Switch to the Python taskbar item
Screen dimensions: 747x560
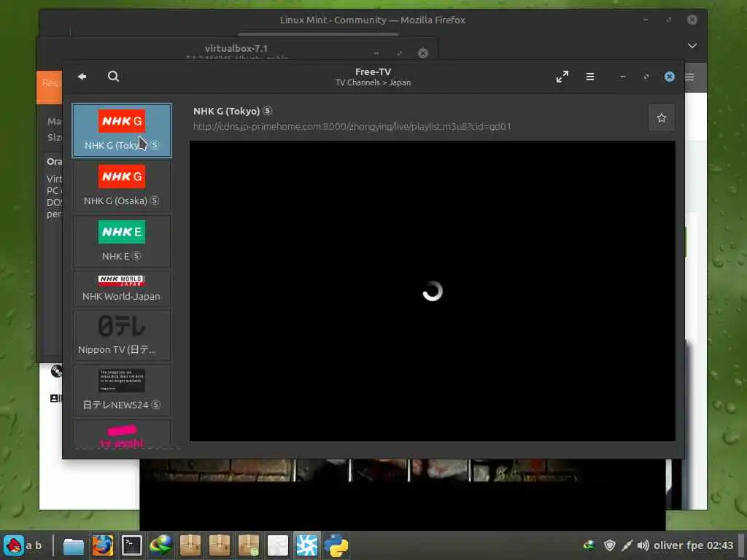[336, 545]
